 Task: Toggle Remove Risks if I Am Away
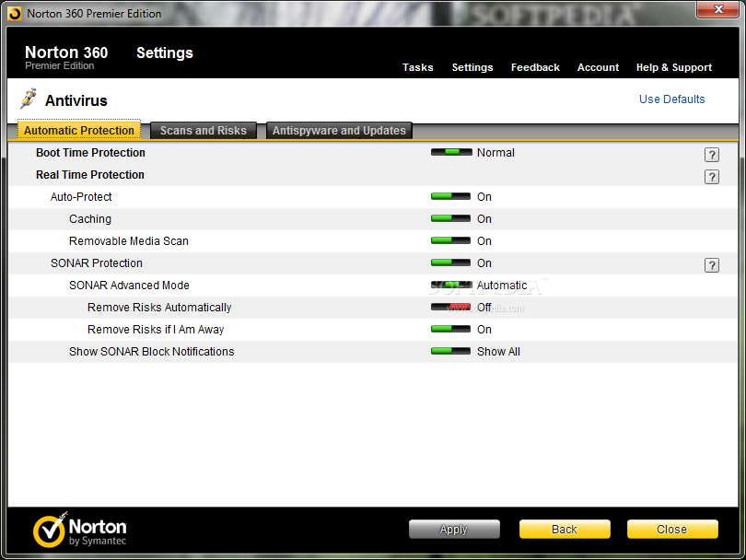click(450, 329)
